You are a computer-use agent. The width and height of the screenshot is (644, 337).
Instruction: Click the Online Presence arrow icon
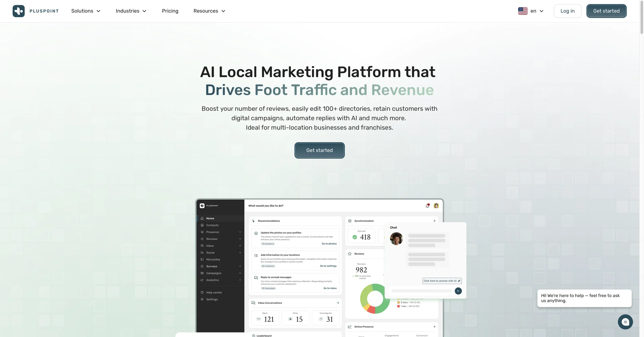[434, 327]
